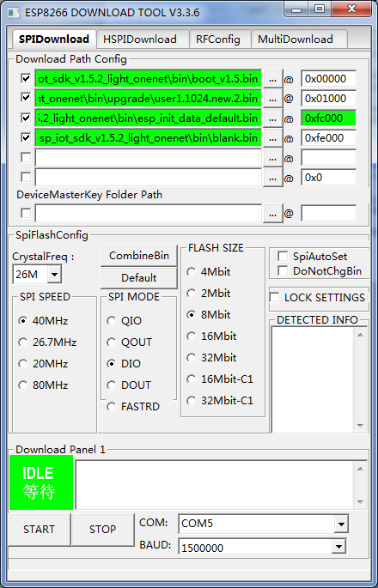Enable the LOCK SETTINGS checkbox
The height and width of the screenshot is (588, 378).
pos(275,297)
